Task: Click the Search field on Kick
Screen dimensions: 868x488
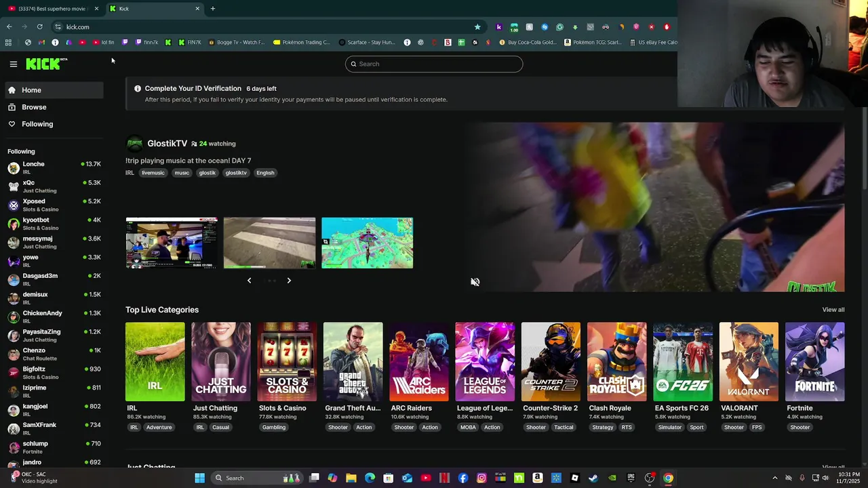Action: (434, 64)
